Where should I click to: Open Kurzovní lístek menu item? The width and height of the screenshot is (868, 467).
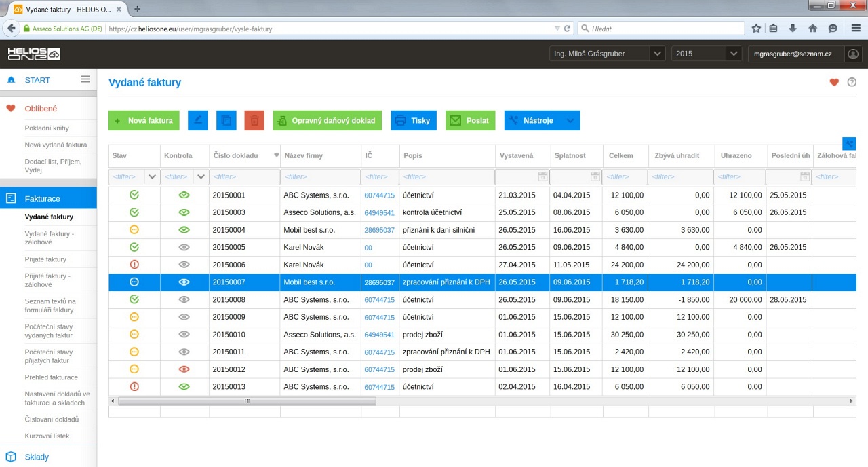pos(47,436)
